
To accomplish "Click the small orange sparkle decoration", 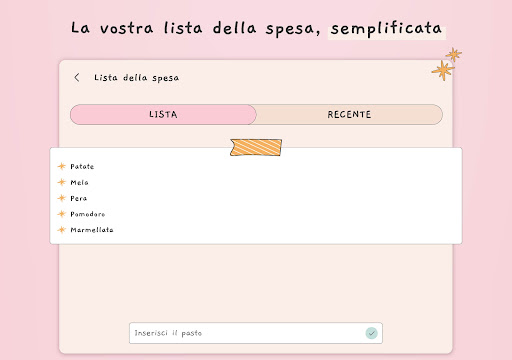I will click(454, 54).
